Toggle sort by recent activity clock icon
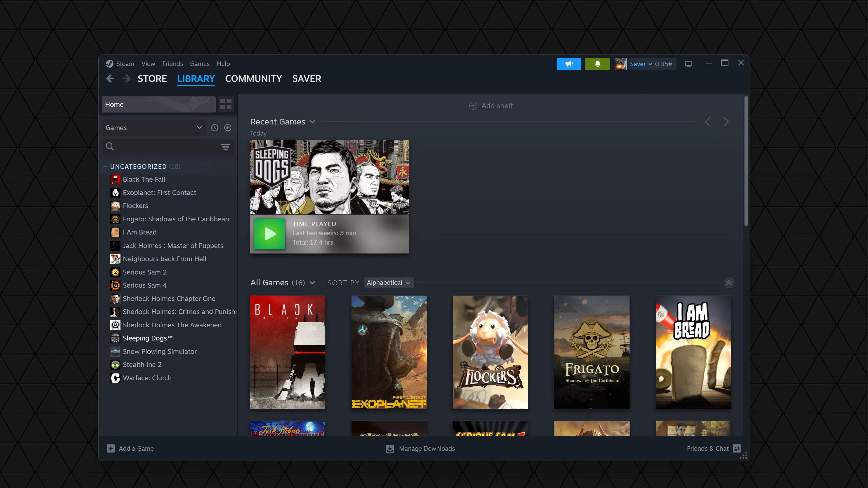This screenshot has height=488, width=868. [x=215, y=128]
